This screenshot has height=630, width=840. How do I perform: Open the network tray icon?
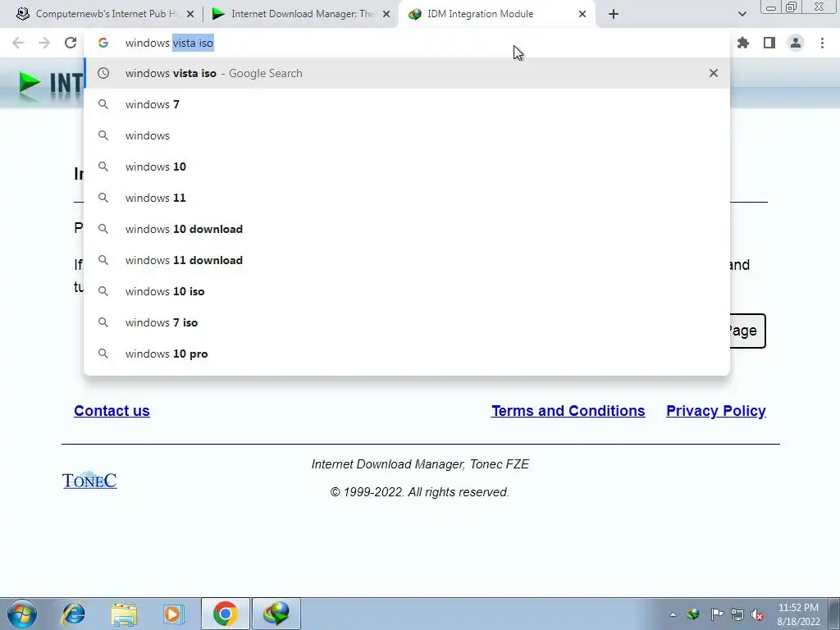[737, 614]
